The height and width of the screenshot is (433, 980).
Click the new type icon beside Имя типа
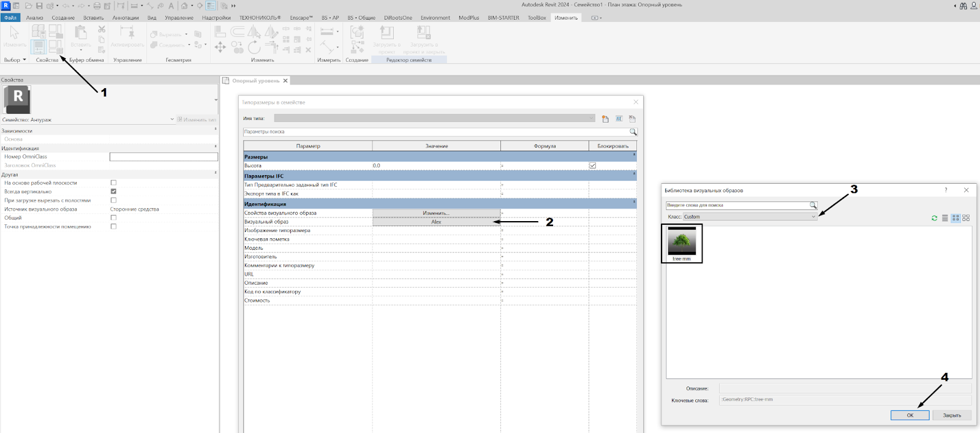605,119
